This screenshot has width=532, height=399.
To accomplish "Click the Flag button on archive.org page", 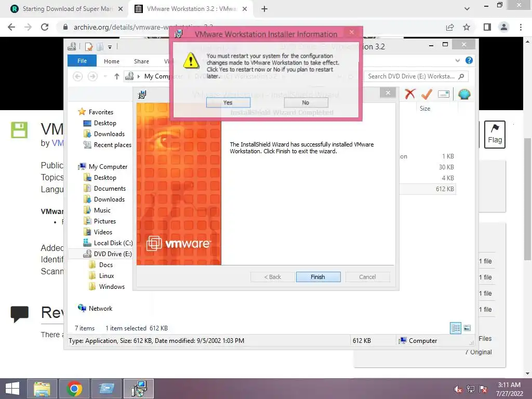I will [x=495, y=135].
